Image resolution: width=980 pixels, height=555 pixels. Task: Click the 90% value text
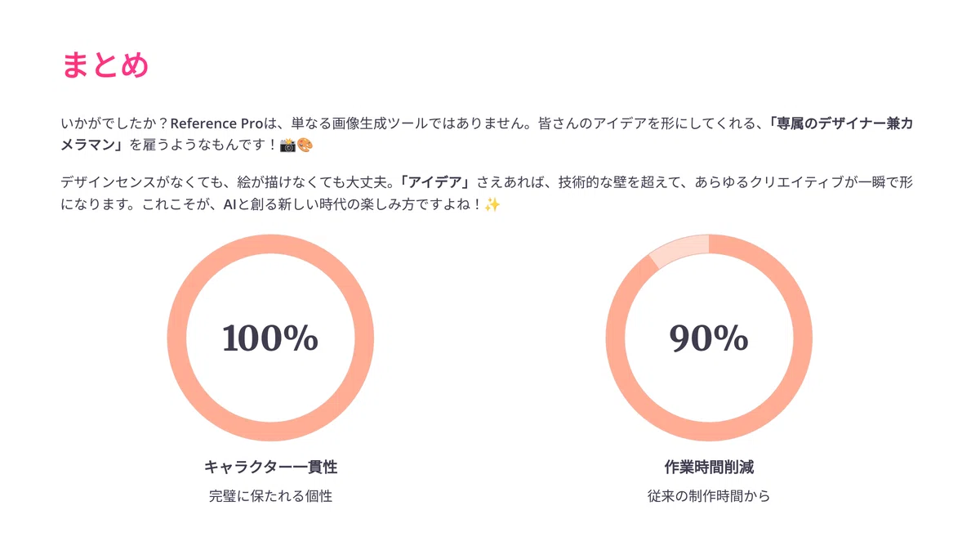(709, 338)
